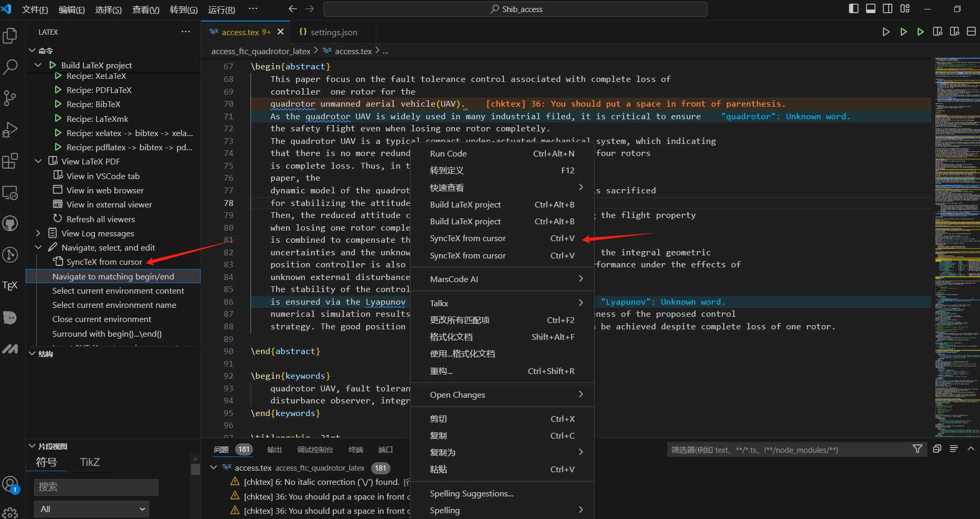Click inside the 搜索 search box

[x=96, y=487]
